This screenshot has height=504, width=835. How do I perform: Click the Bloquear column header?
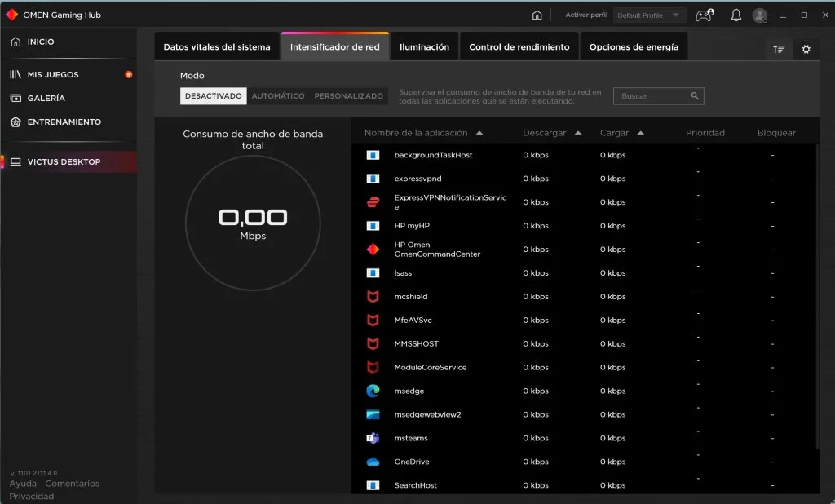776,133
